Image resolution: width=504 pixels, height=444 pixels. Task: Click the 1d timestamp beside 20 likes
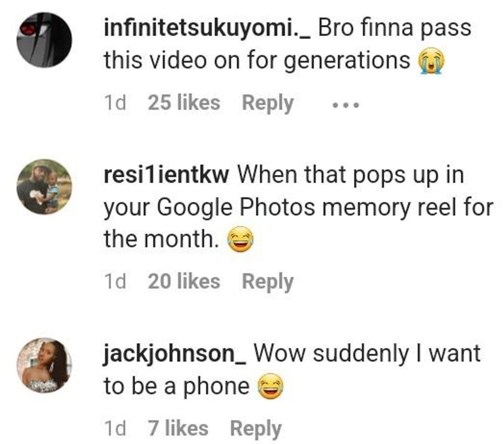[x=115, y=282]
